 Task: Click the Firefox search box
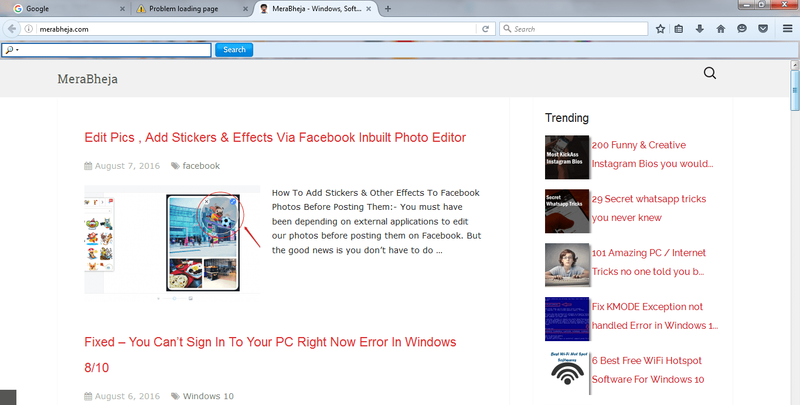point(574,29)
